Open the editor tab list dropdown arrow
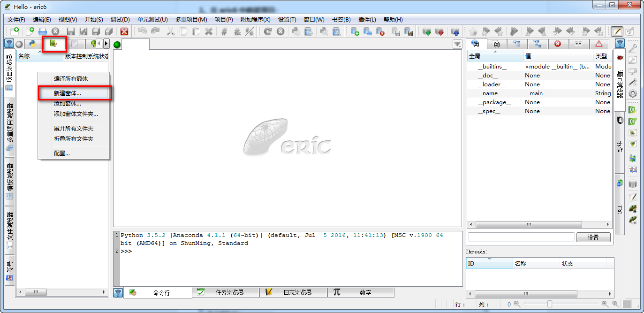644x313 pixels. click(x=457, y=44)
